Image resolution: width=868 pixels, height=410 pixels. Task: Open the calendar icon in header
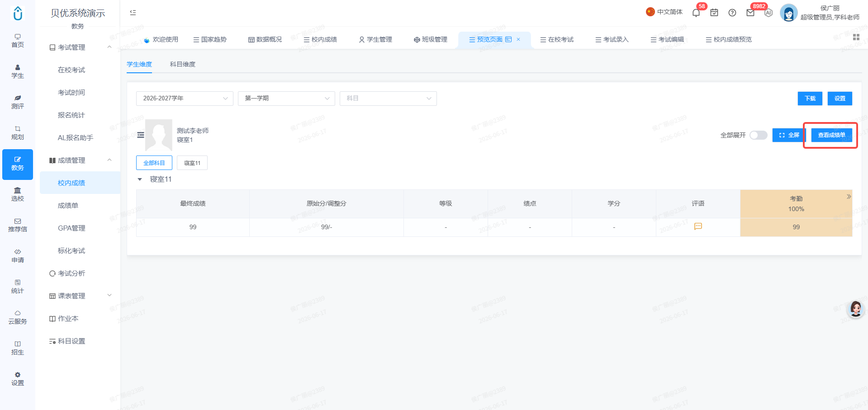[x=714, y=13]
